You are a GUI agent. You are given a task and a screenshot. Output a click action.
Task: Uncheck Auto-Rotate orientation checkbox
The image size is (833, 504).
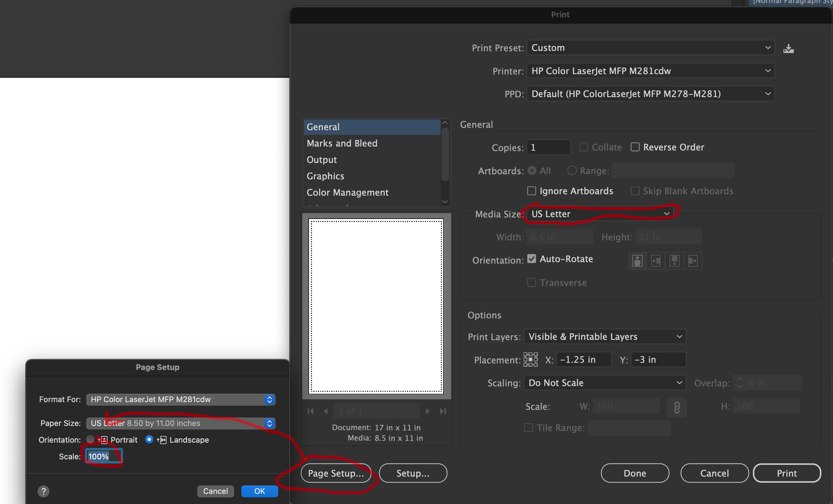tap(531, 259)
